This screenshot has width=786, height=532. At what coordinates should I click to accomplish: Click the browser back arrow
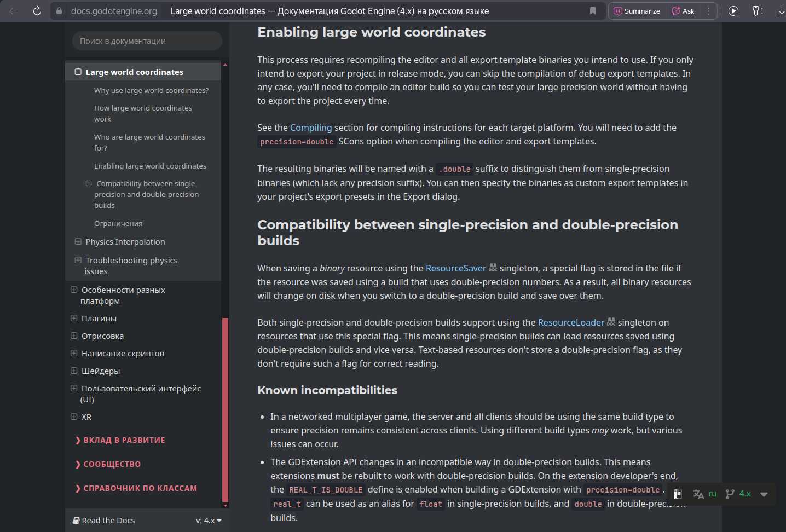coord(13,11)
